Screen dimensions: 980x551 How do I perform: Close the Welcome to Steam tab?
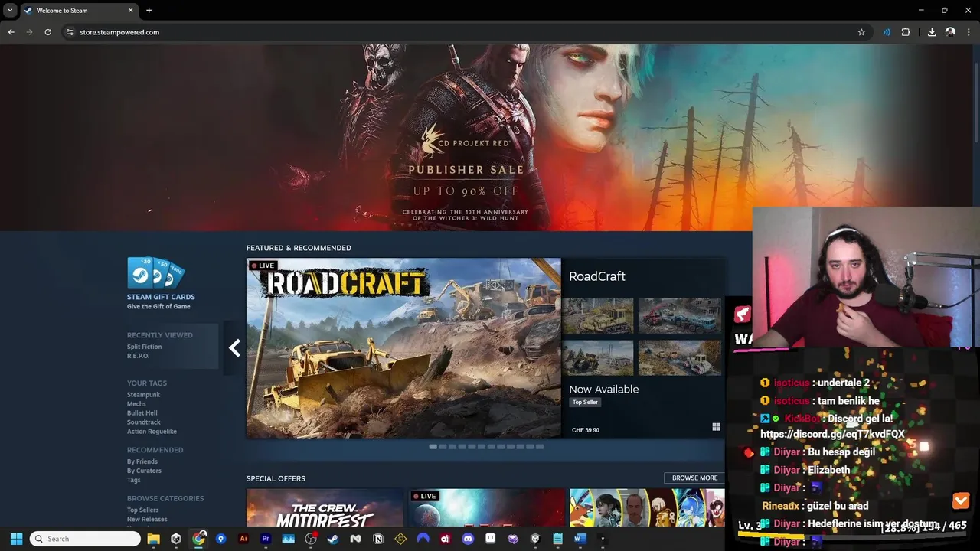130,11
